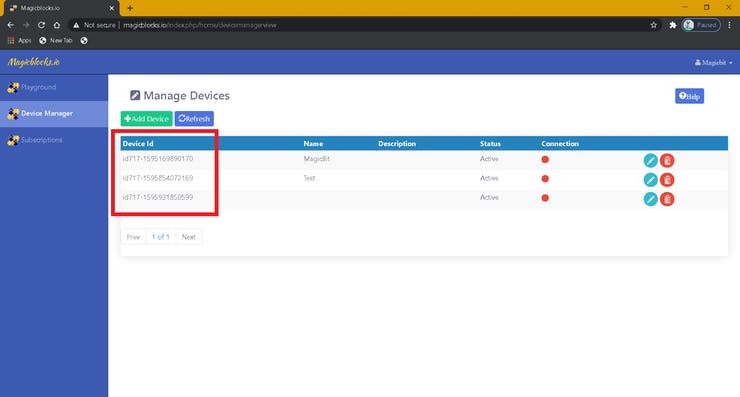Click device id id717-1595931850599
This screenshot has width=740, height=397.
(158, 197)
